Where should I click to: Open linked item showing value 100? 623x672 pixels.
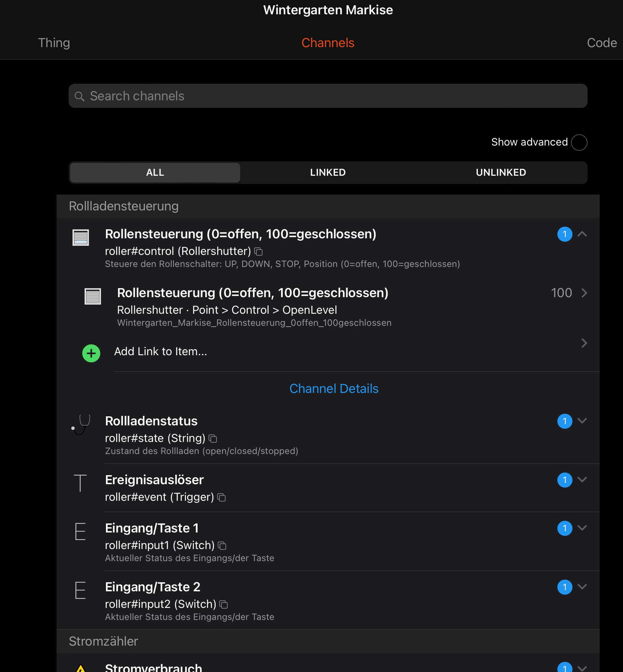(569, 293)
